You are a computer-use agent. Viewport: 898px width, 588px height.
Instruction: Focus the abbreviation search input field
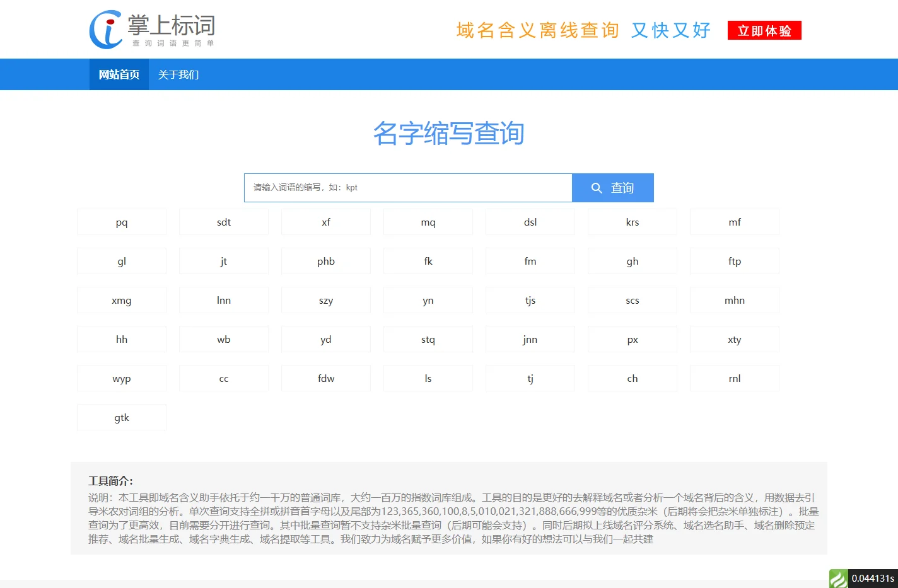pyautogui.click(x=408, y=188)
